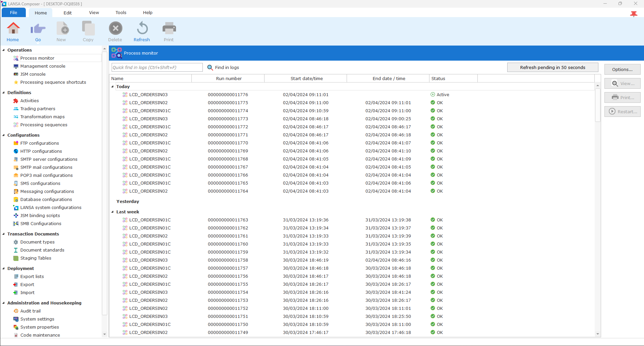
Task: Open Processing sequence shortcuts
Action: point(53,82)
